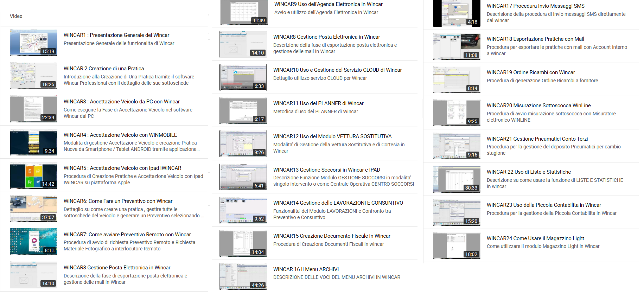Click title 'WINCAR 2 Creazione di una Pratica'
This screenshot has width=644, height=294.
click(x=104, y=69)
